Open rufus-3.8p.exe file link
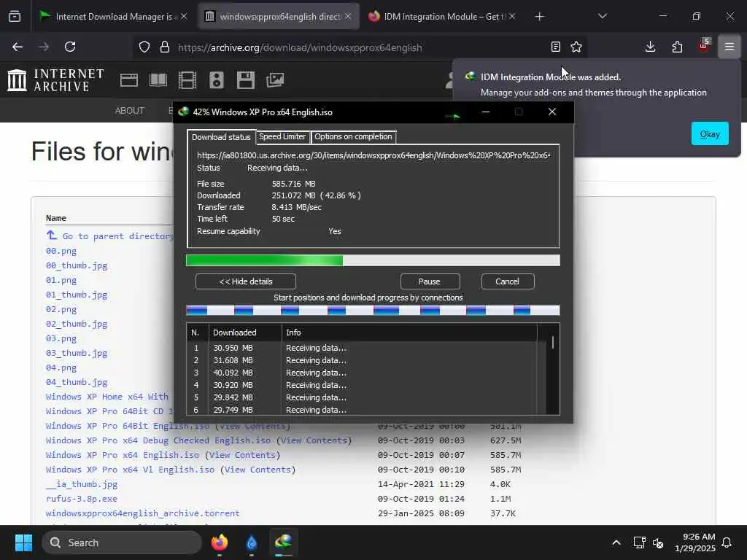The image size is (747, 560). point(82,499)
